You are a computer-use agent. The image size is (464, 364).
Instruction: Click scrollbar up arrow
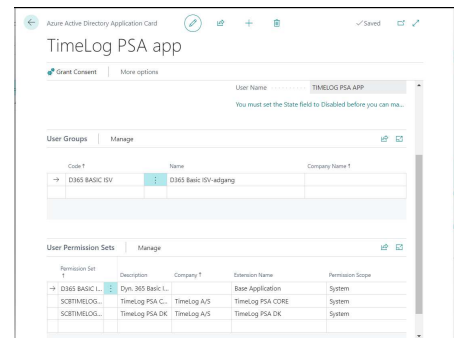click(x=419, y=86)
